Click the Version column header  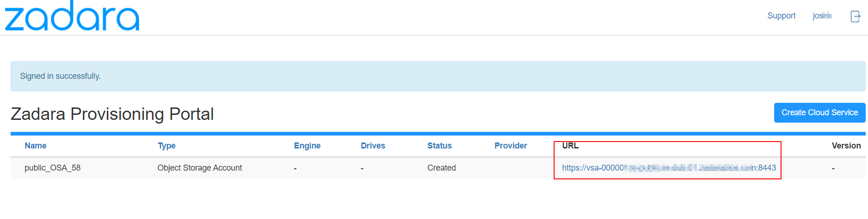pos(846,146)
